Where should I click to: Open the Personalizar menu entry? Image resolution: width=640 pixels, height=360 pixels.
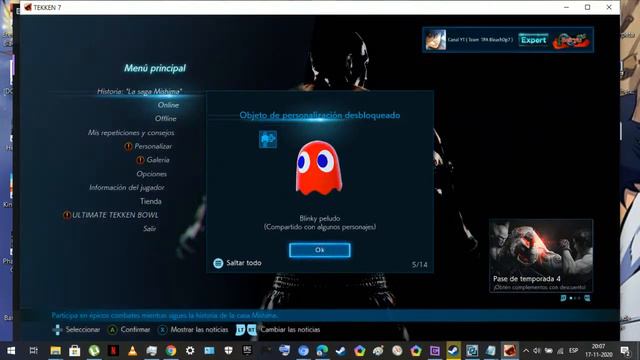153,146
